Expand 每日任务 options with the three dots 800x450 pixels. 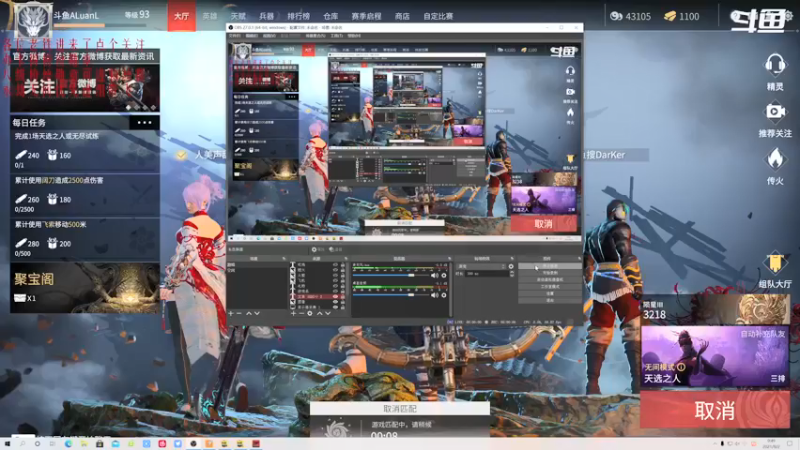point(144,122)
